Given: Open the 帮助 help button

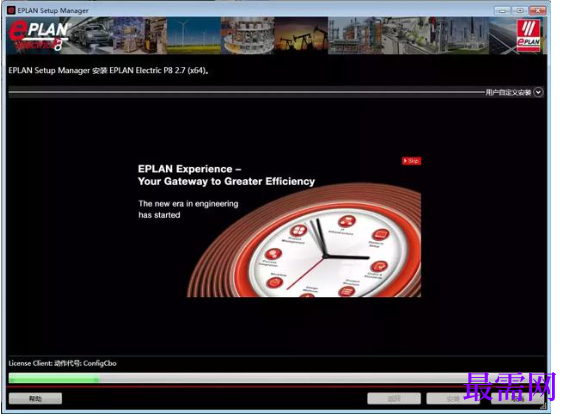Looking at the screenshot, I should point(35,399).
